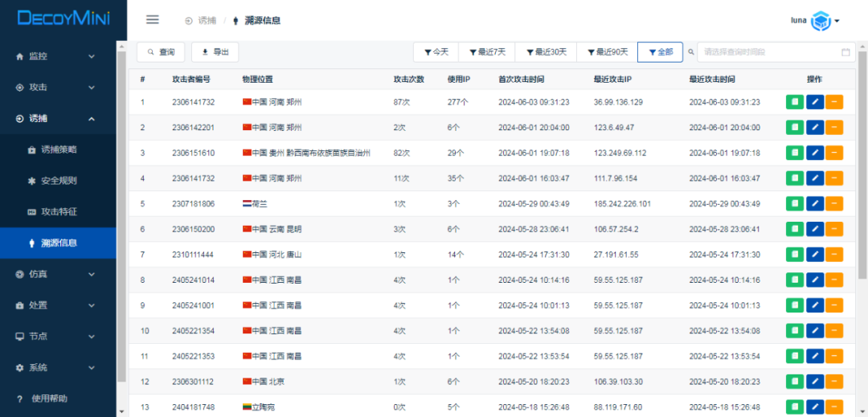Expand the 攻击 sidebar menu

pyautogui.click(x=58, y=88)
